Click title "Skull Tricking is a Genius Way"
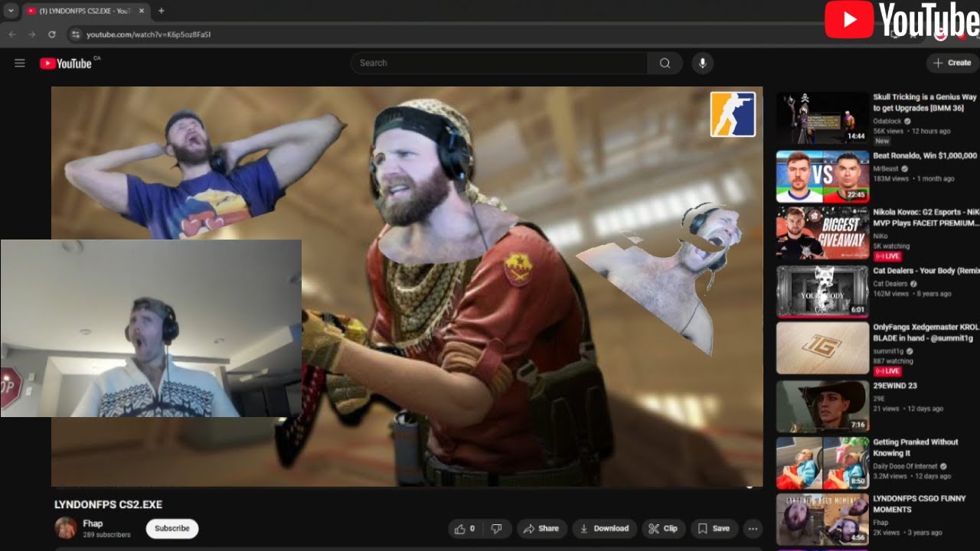Image resolution: width=980 pixels, height=551 pixels. (x=925, y=103)
